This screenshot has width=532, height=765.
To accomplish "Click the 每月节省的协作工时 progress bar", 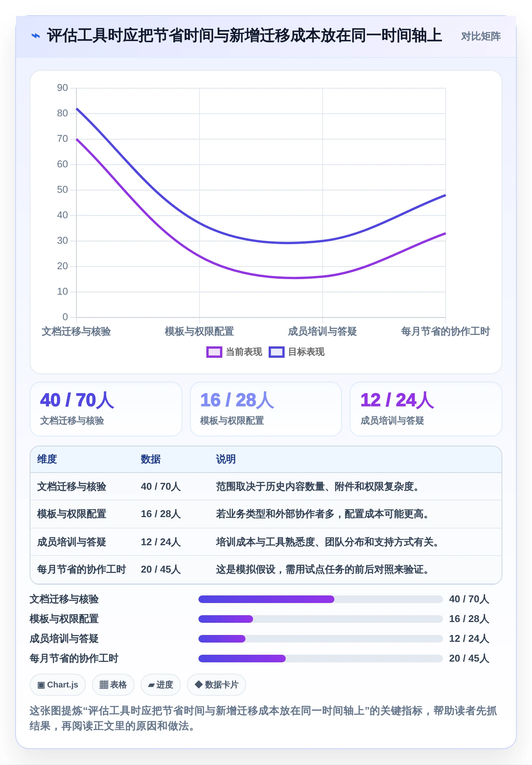I will pos(321,659).
